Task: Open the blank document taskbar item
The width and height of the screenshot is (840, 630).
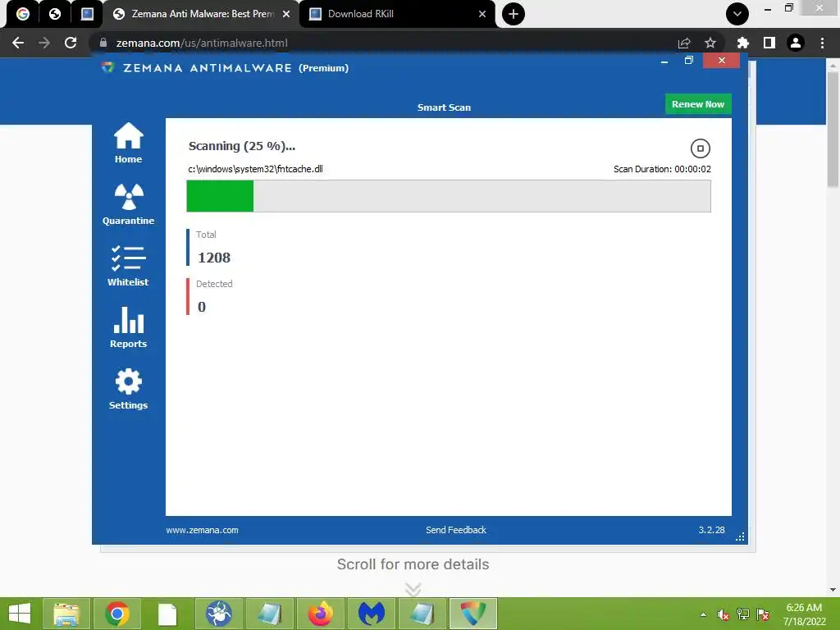Action: 167,614
